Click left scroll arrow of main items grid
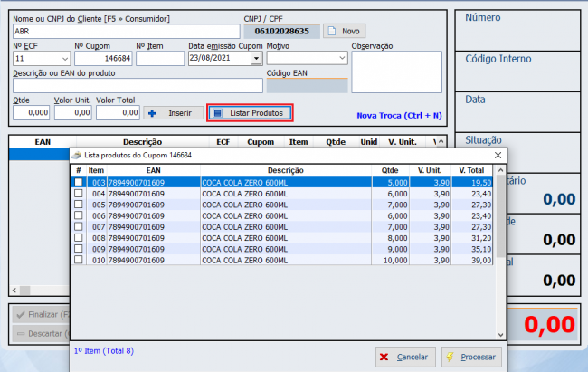Image resolution: width=588 pixels, height=372 pixels. (x=14, y=291)
